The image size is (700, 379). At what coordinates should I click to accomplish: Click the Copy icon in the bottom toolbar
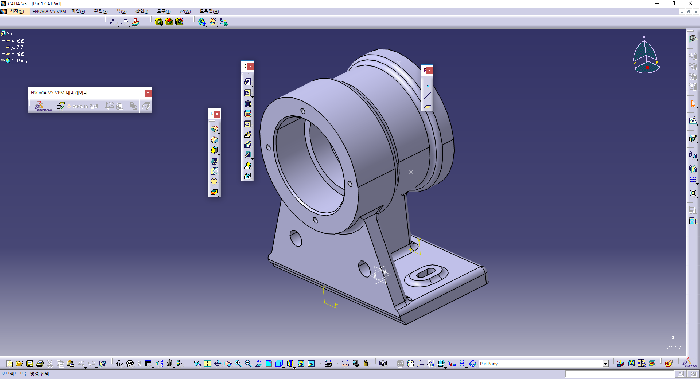pyautogui.click(x=60, y=364)
